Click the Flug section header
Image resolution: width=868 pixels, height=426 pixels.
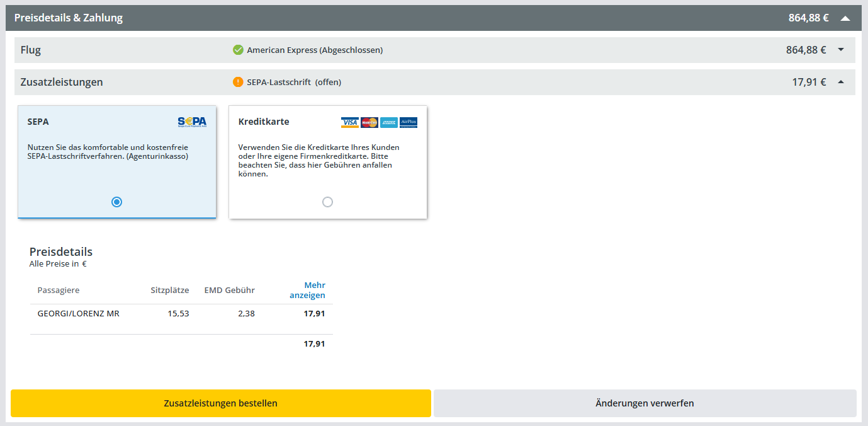pyautogui.click(x=31, y=50)
